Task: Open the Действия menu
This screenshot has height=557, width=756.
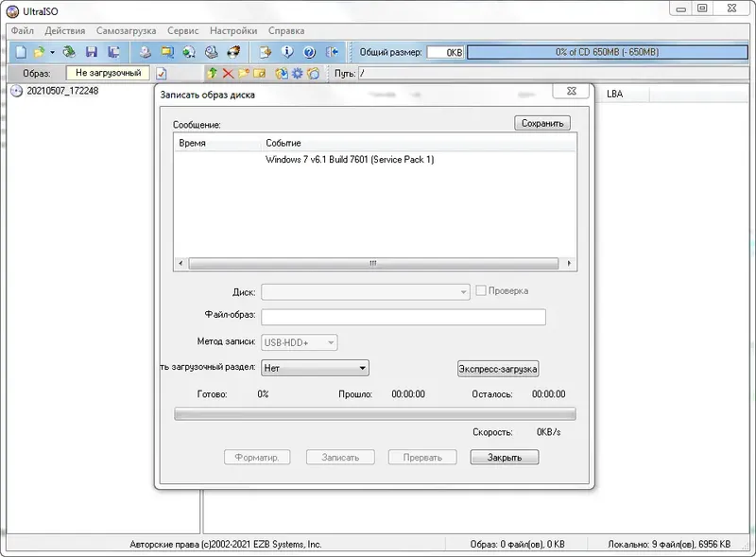Action: (64, 30)
